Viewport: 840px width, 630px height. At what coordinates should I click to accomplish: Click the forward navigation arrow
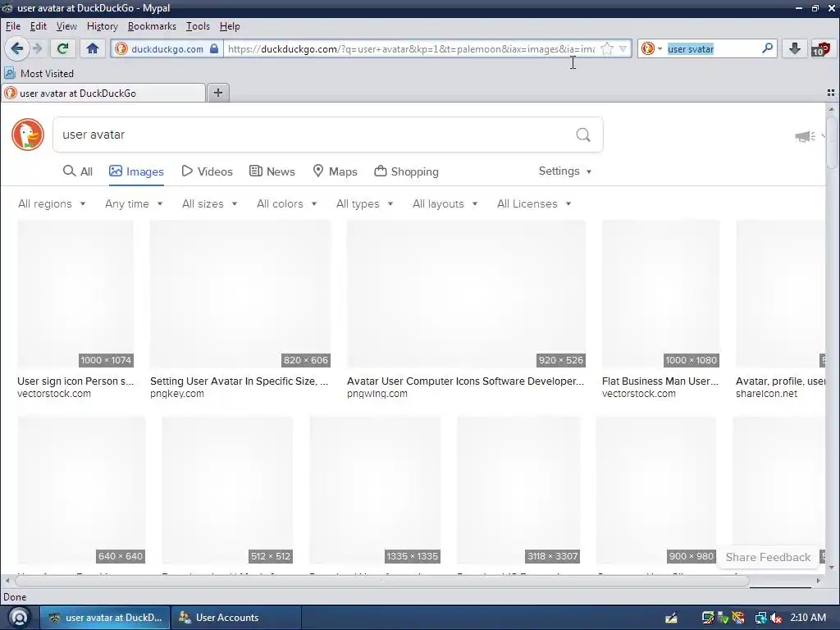point(37,48)
